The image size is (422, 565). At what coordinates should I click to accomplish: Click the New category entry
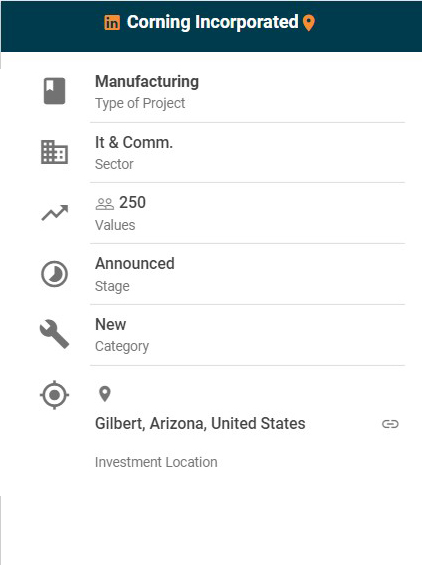tap(111, 324)
